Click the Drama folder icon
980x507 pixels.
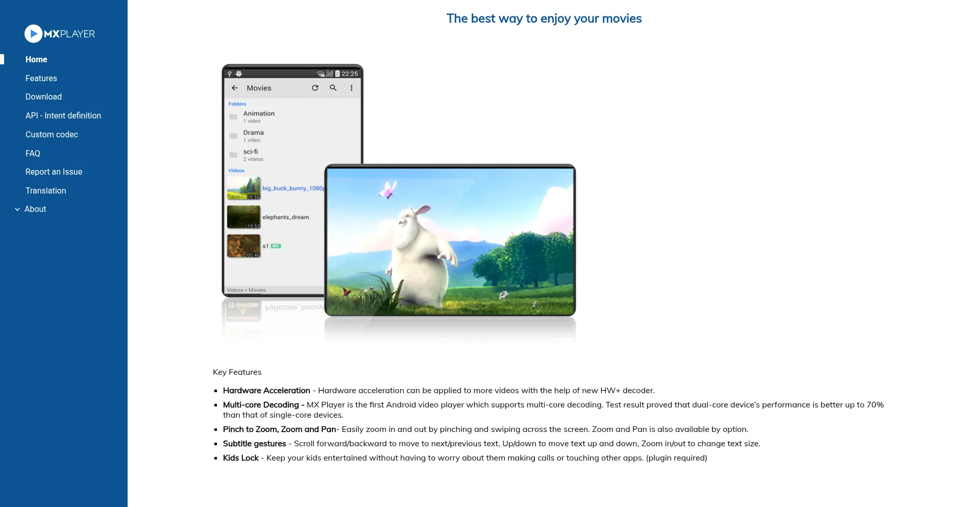(x=233, y=136)
